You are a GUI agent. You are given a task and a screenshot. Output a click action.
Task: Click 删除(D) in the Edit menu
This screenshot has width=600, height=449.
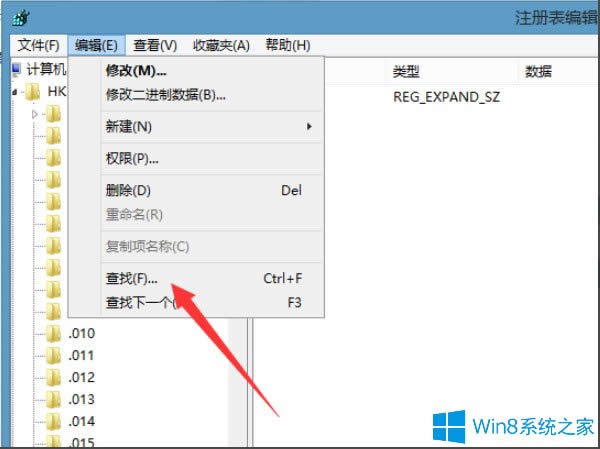[128, 190]
